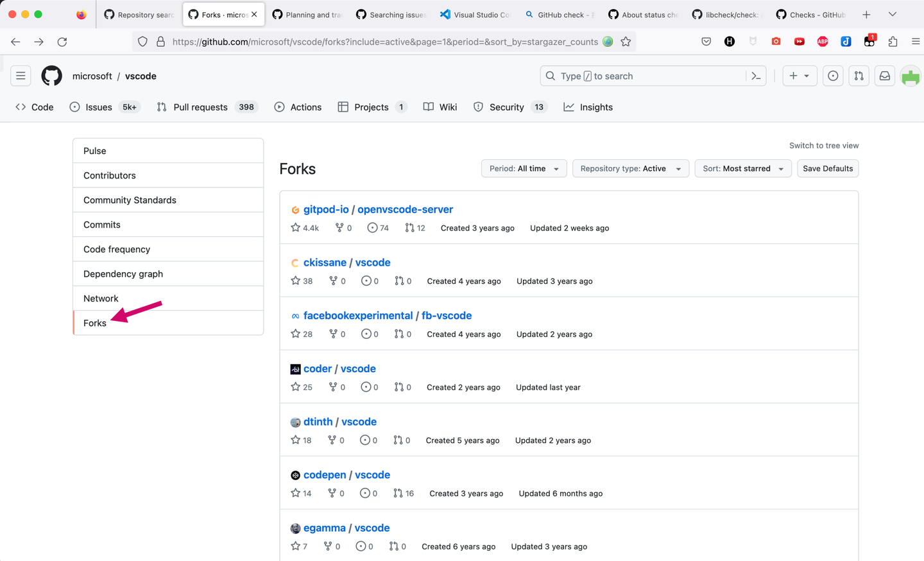The image size is (924, 561).
Task: Select Network in the sidebar
Action: 168,298
